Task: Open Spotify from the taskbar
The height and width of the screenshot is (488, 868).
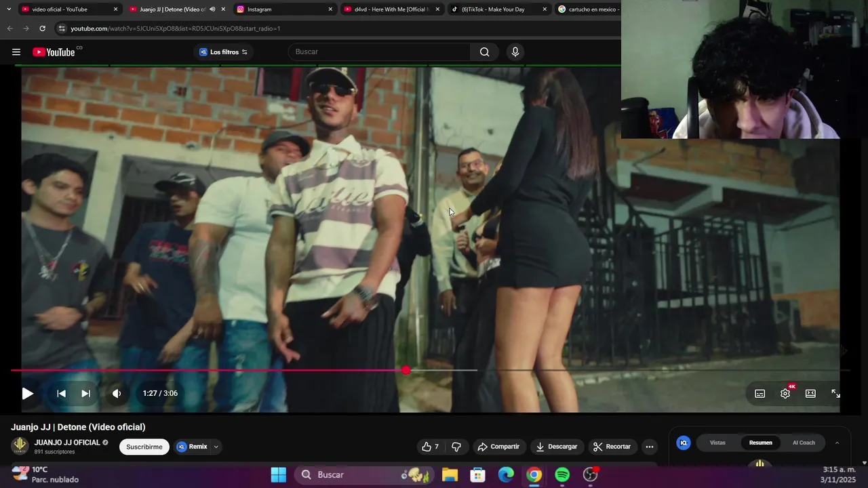Action: 562,474
